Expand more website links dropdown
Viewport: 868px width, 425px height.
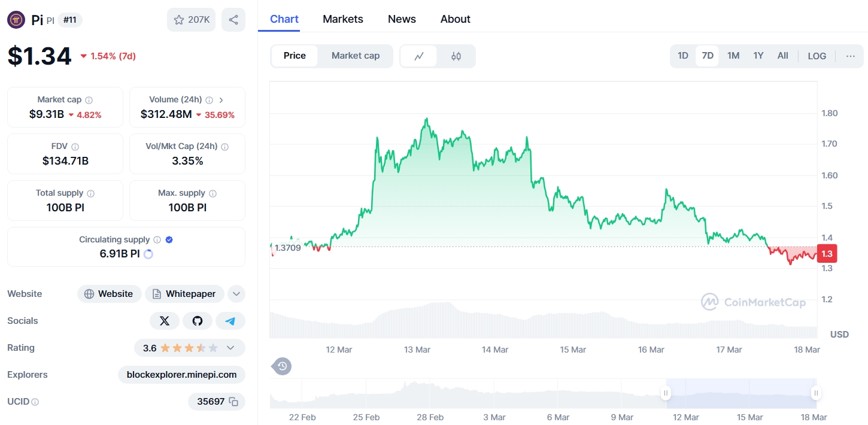(x=236, y=294)
